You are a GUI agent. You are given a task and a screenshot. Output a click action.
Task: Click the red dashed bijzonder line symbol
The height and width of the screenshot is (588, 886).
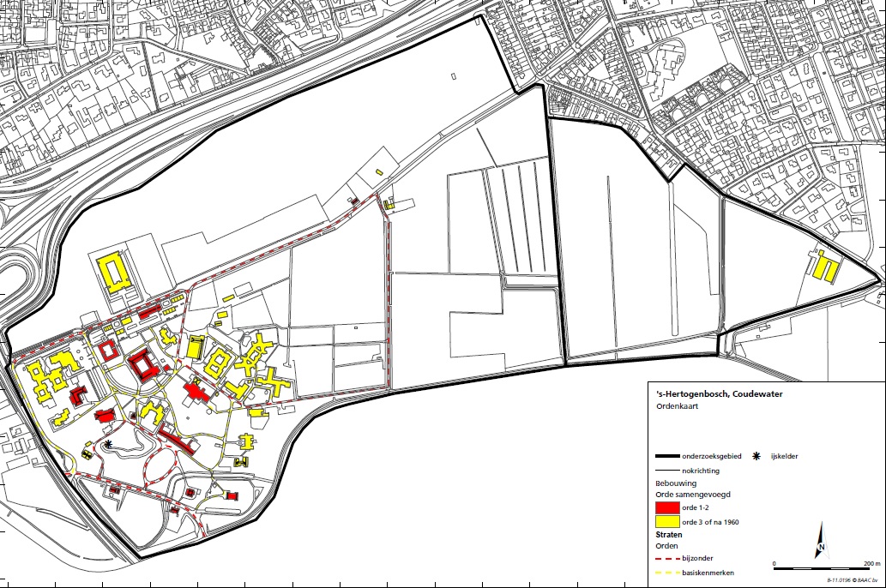point(667,559)
